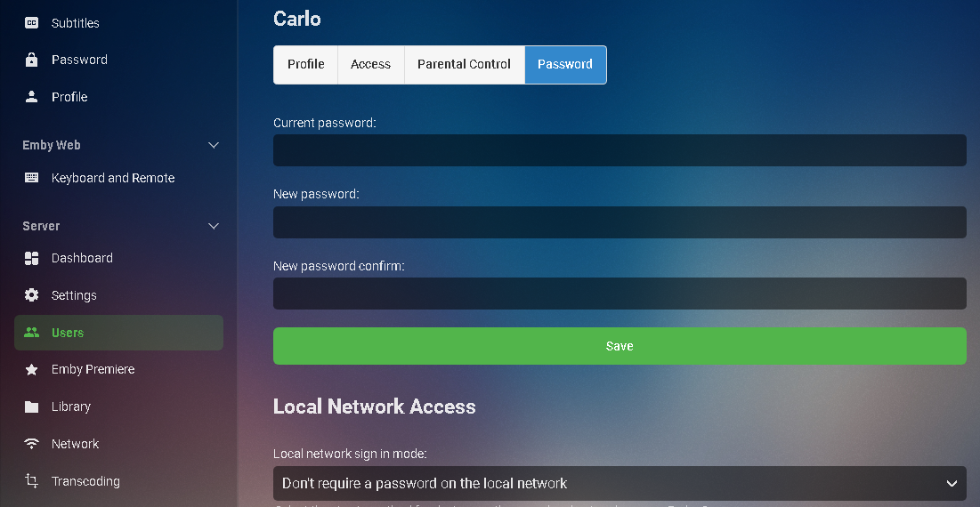This screenshot has width=980, height=507.
Task: Click the Password lock icon in sidebar
Action: pos(32,60)
